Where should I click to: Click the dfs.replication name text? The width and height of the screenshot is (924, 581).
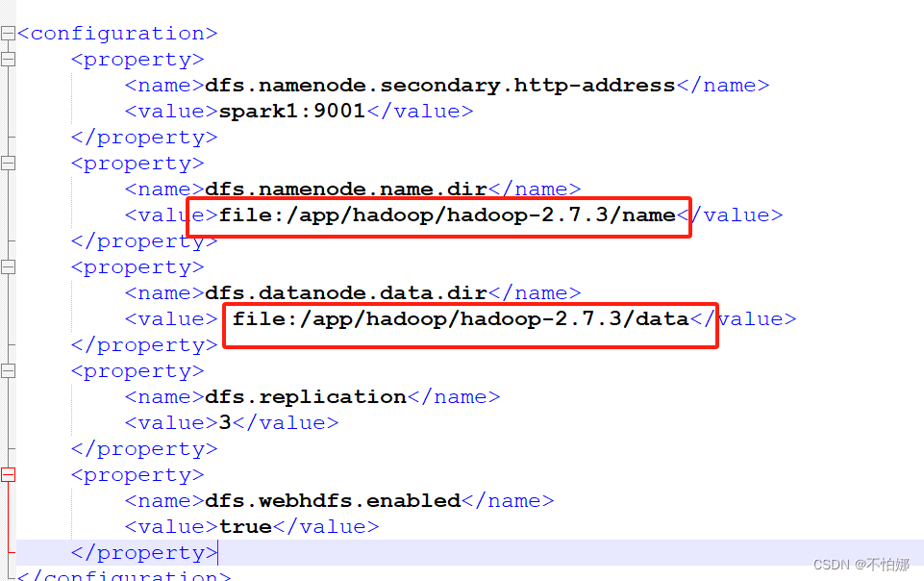(x=305, y=397)
